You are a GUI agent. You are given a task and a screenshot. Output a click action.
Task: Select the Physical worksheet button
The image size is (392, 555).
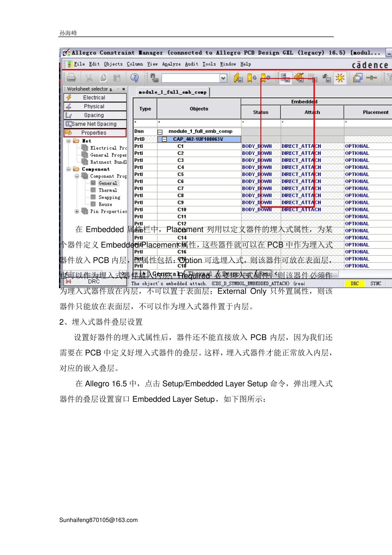click(95, 106)
